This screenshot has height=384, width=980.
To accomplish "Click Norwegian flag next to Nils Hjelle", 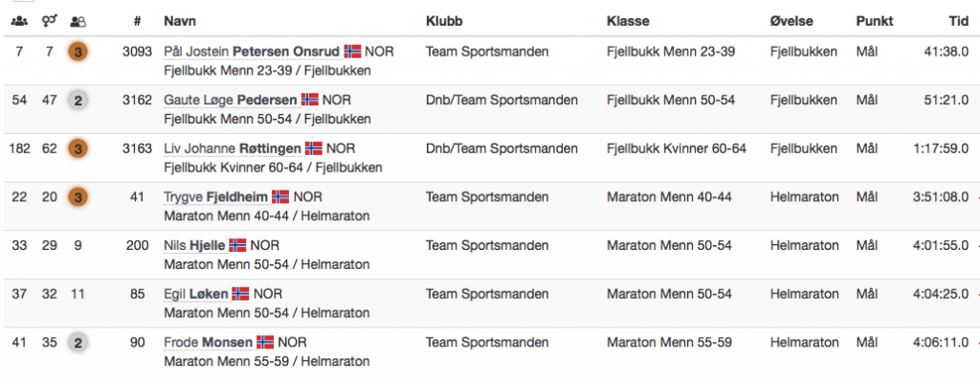I will tap(237, 245).
